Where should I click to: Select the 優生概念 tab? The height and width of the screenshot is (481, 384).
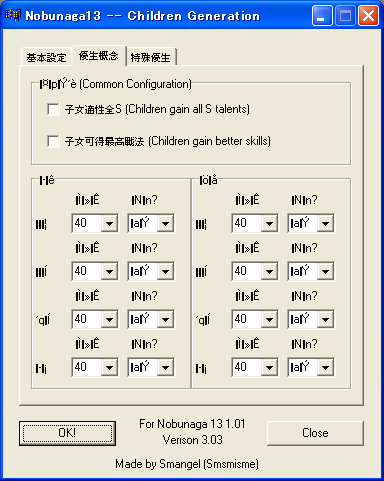(x=99, y=55)
